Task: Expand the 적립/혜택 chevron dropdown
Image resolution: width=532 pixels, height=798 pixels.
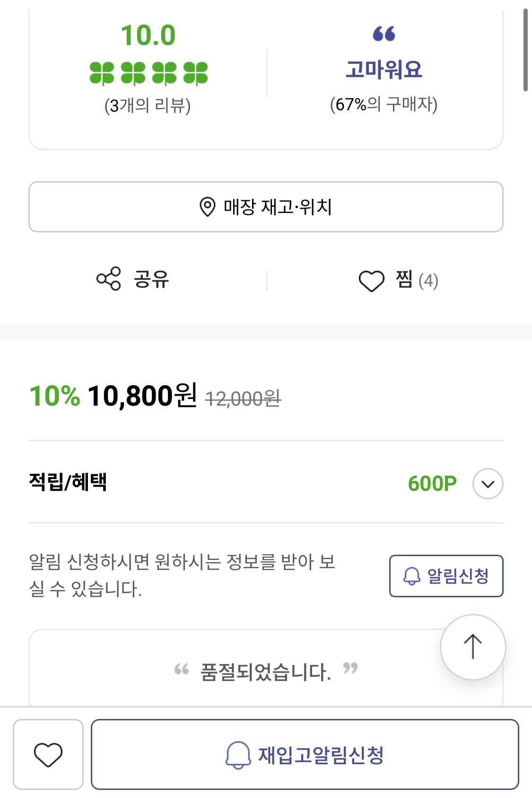Action: click(488, 484)
